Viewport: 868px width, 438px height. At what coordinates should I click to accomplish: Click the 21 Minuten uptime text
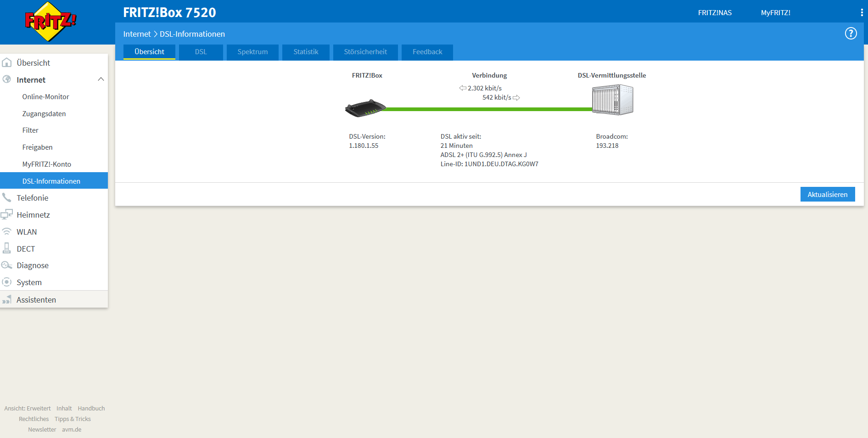[456, 146]
